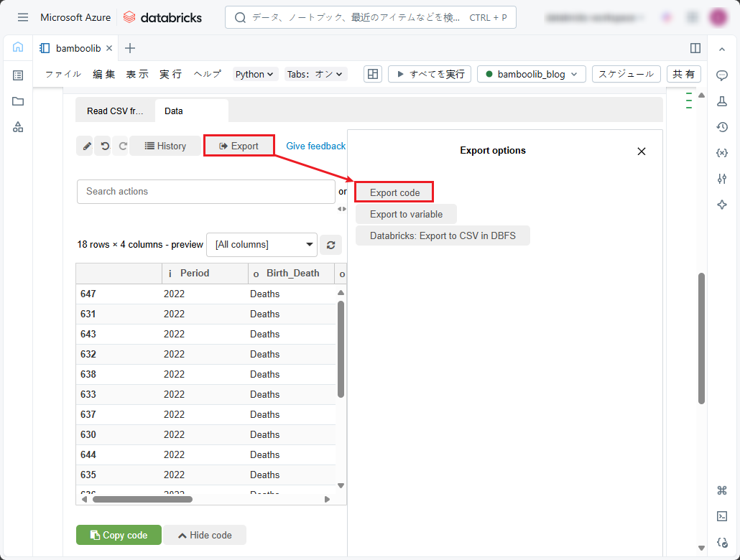Open the comments panel icon
Screen dimensions: 740x560
tap(722, 75)
